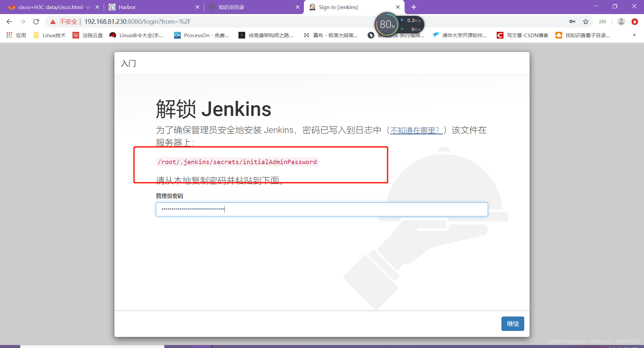
Task: Click the address bar URL
Action: [x=138, y=22]
